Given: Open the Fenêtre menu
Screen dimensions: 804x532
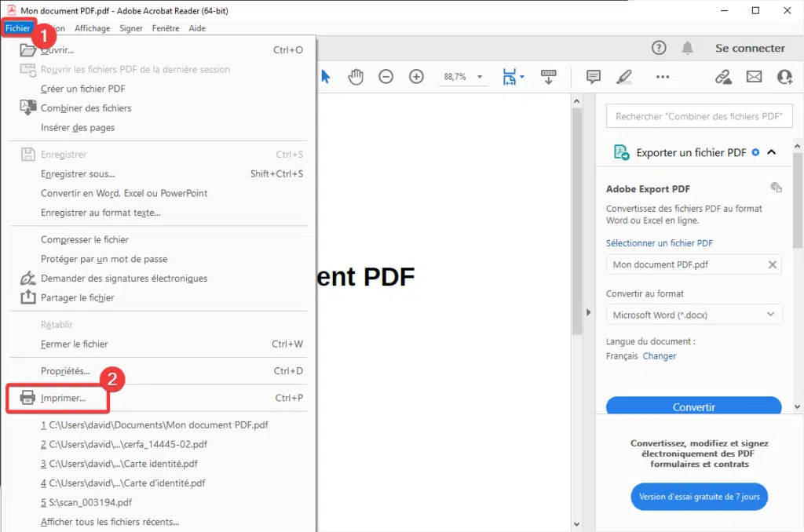Looking at the screenshot, I should click(166, 28).
